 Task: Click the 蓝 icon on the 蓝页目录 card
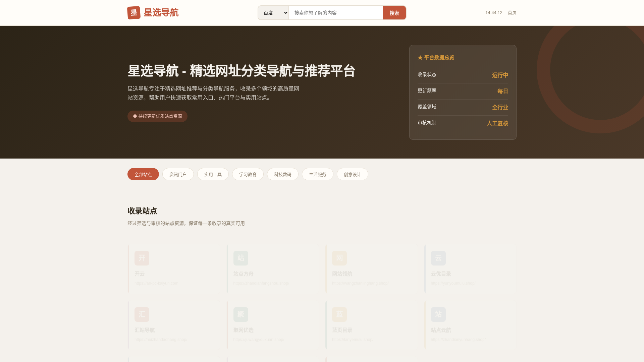click(x=339, y=314)
